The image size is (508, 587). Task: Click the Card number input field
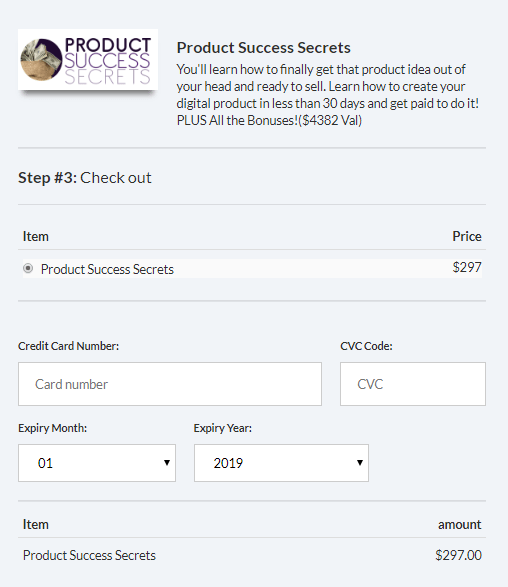pos(170,384)
